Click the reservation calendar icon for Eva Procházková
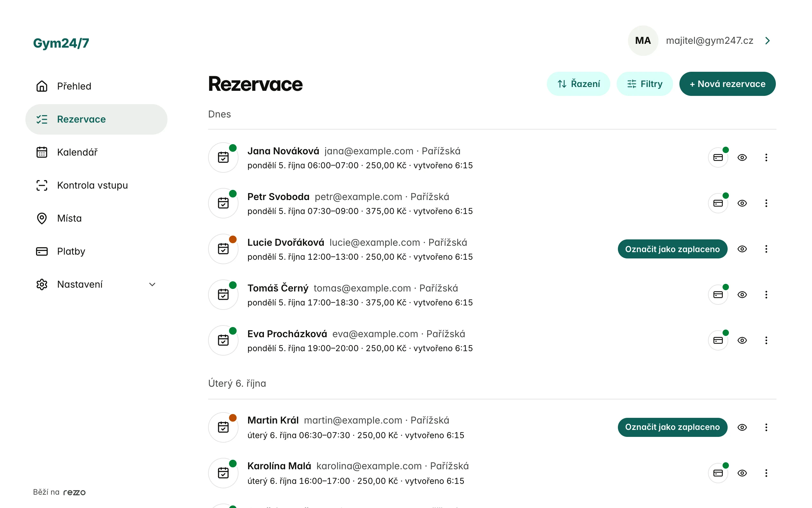The width and height of the screenshot is (812, 508). point(223,340)
